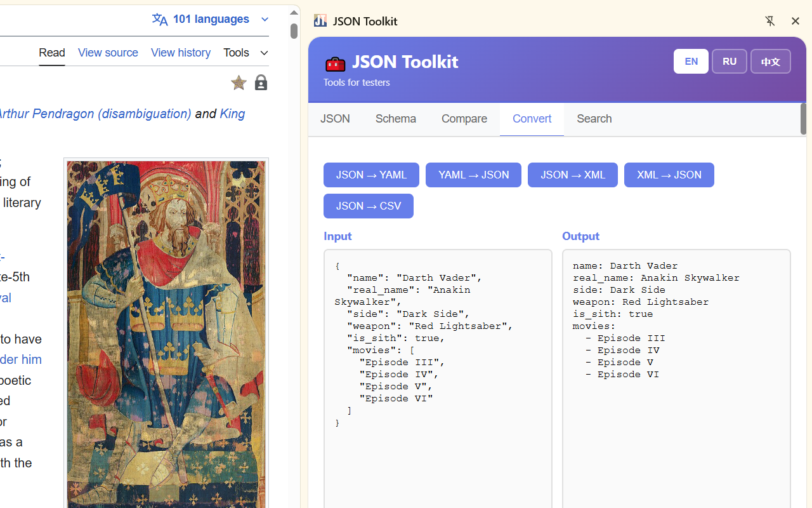Viewport: 812px width, 508px height.
Task: Click the JSON → CSV button
Action: [369, 206]
